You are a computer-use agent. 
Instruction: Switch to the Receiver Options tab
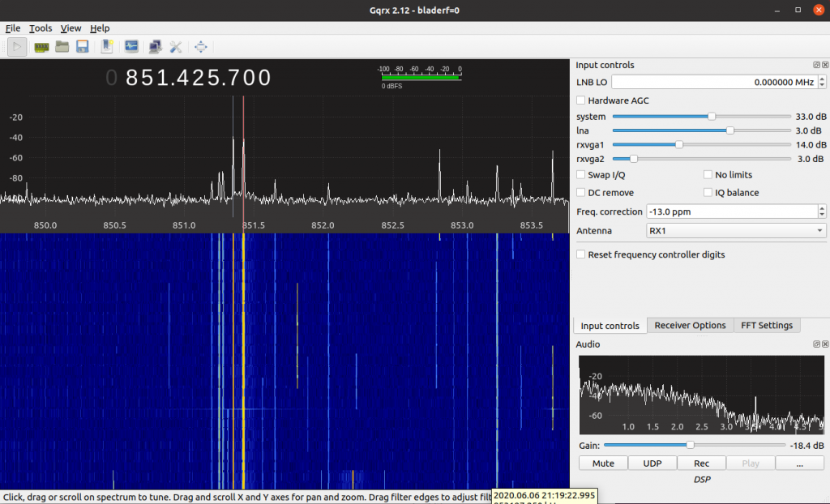click(691, 325)
